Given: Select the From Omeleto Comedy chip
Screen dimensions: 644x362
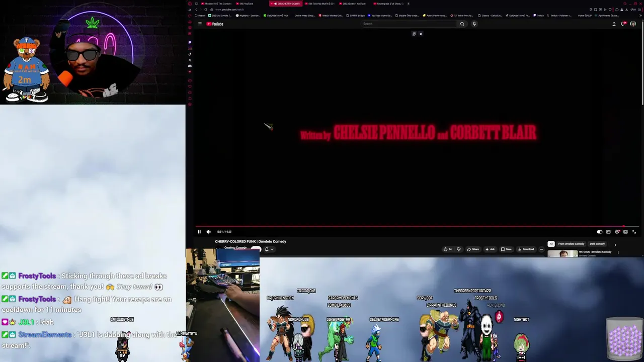Looking at the screenshot, I should [x=571, y=244].
